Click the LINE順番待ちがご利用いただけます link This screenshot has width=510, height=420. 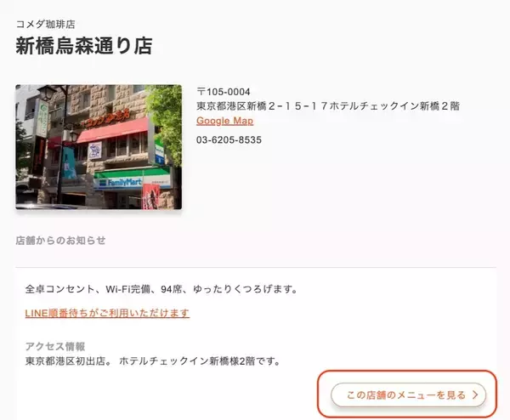click(107, 313)
